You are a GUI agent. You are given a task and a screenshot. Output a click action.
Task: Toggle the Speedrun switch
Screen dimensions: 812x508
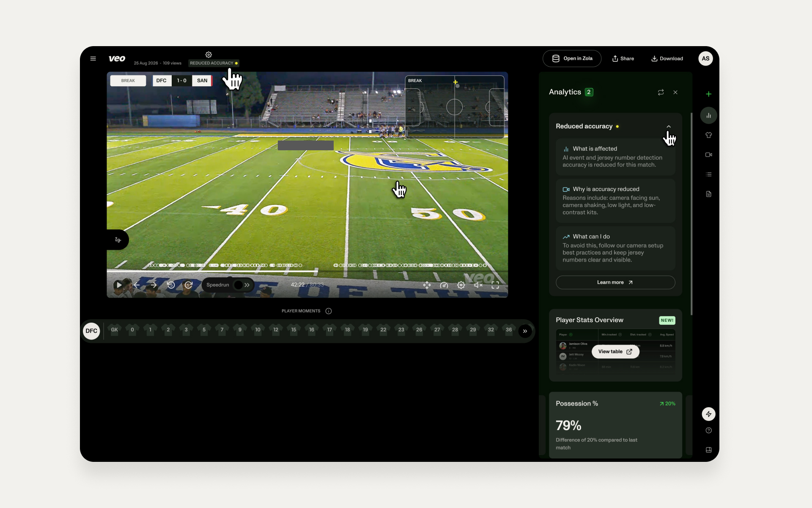tap(242, 285)
